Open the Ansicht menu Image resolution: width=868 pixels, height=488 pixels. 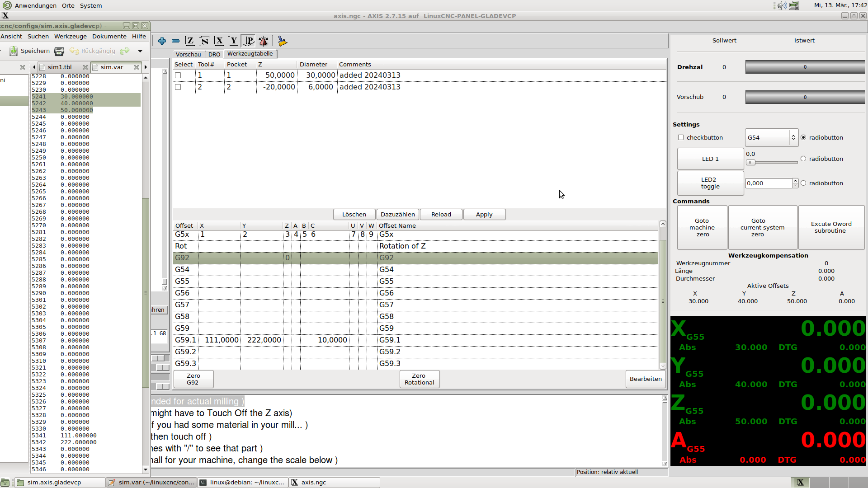click(x=11, y=37)
